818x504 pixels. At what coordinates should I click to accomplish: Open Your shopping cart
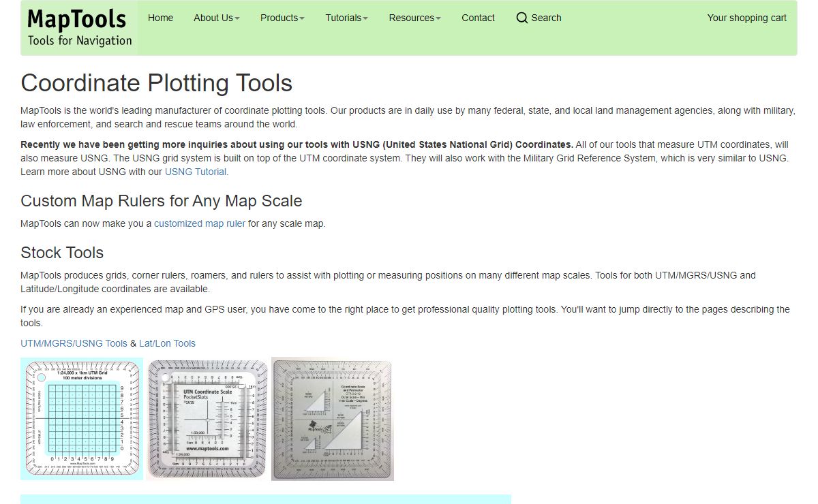pos(746,18)
